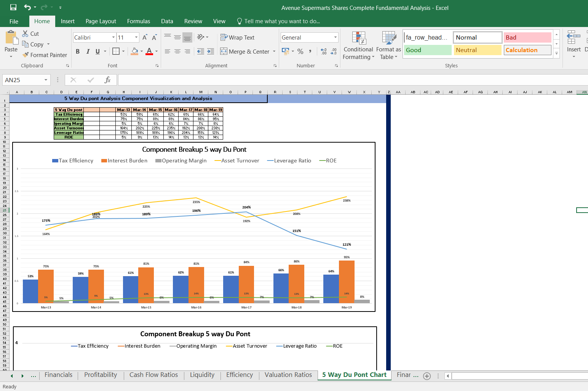Apply the Calculation cell style
Viewport: 588px width, 391px height.
coord(527,50)
